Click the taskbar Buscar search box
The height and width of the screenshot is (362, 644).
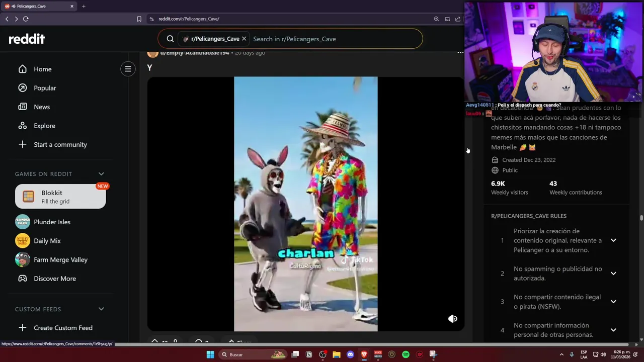253,354
